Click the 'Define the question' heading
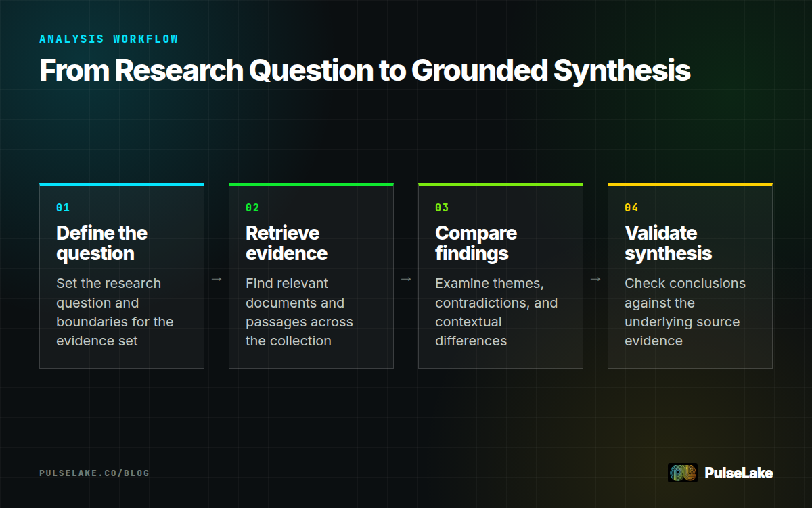The width and height of the screenshot is (812, 508). [101, 243]
